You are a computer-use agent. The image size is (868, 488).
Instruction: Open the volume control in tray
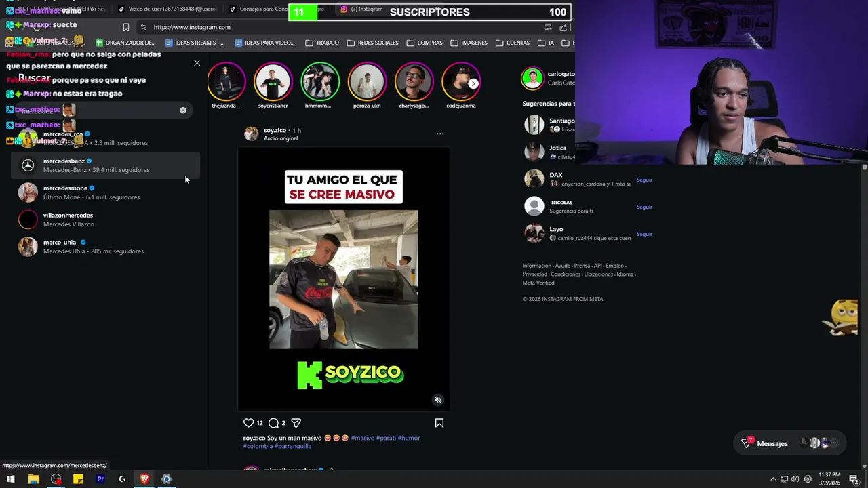(795, 479)
